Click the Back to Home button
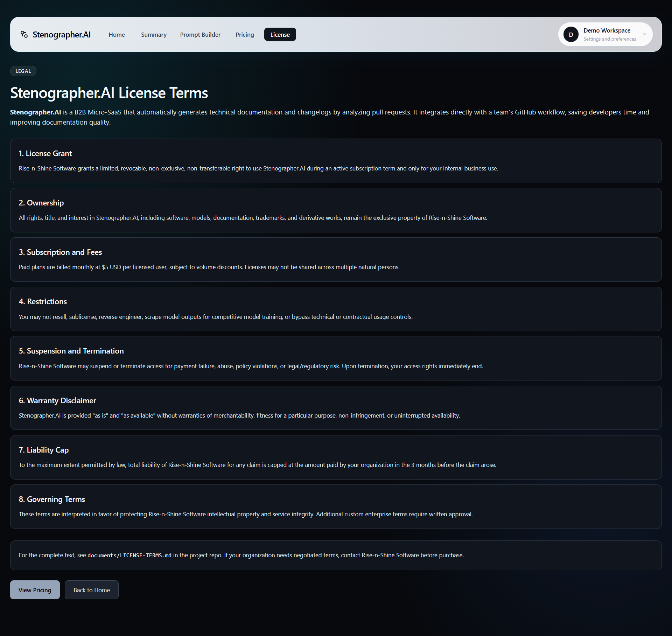 (x=92, y=590)
